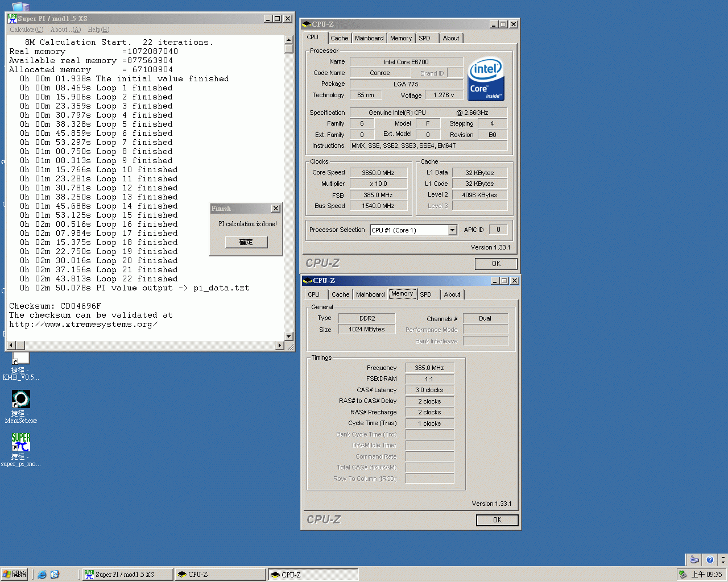Click Internet Explorer quick launch icon
The width and height of the screenshot is (728, 582).
point(42,575)
